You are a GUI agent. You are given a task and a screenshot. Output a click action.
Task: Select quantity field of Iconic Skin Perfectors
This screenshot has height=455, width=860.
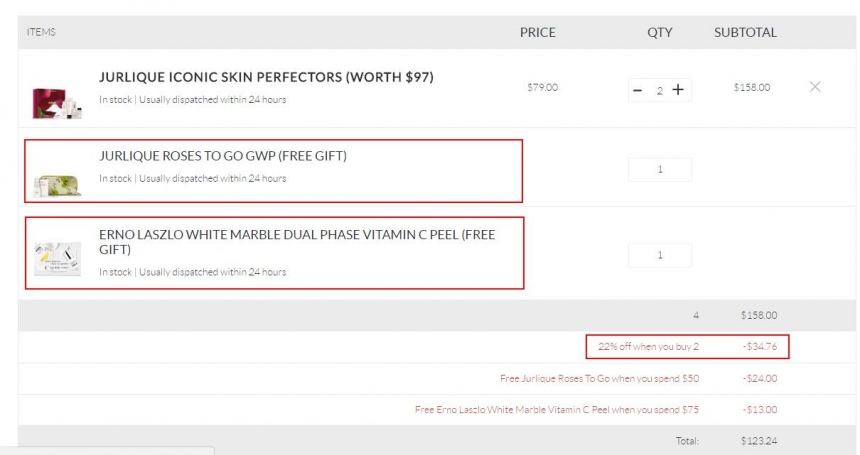pos(660,90)
